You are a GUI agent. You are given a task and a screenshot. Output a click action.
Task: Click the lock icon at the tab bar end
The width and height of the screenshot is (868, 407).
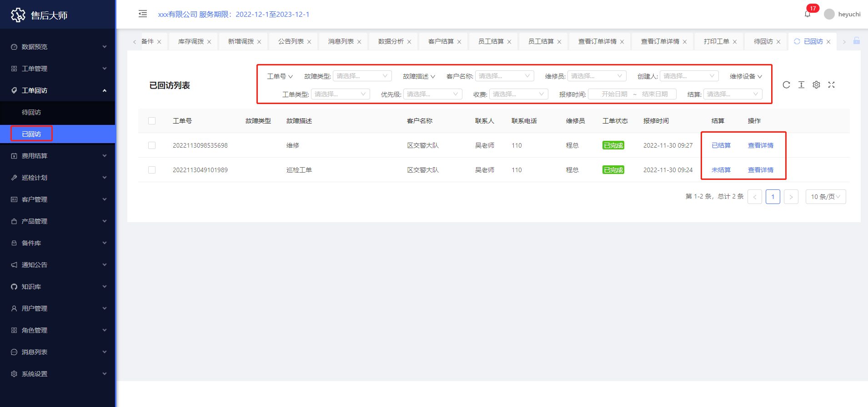point(856,41)
